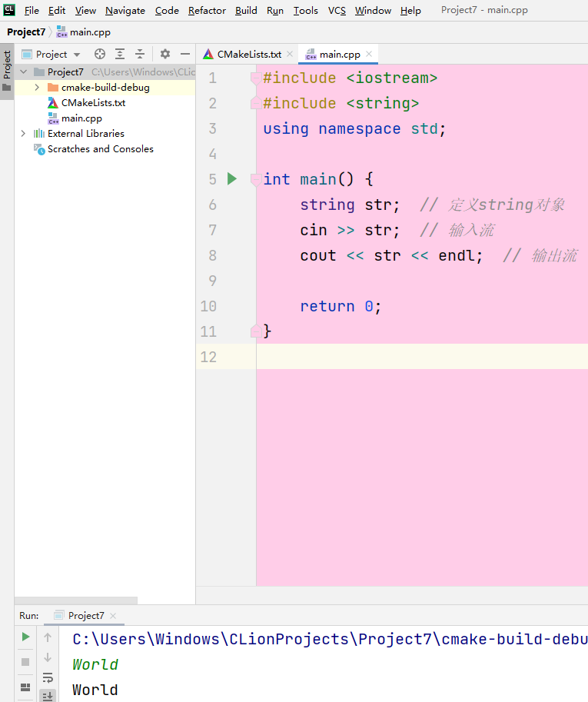Open the Edit menu
588x702 pixels.
point(57,10)
